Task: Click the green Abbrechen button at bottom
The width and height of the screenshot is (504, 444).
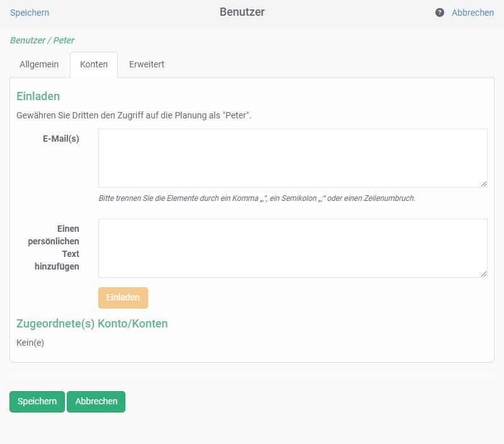Action: click(x=96, y=401)
